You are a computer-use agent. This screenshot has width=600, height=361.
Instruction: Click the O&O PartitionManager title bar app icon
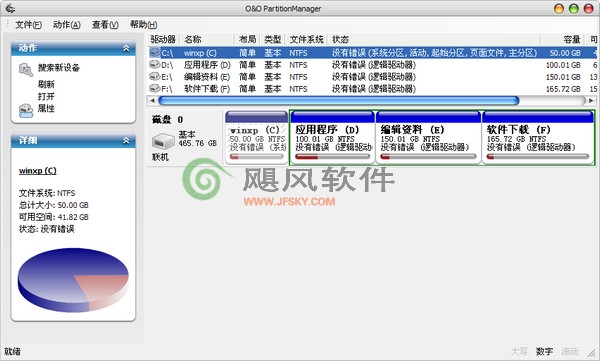coord(10,8)
